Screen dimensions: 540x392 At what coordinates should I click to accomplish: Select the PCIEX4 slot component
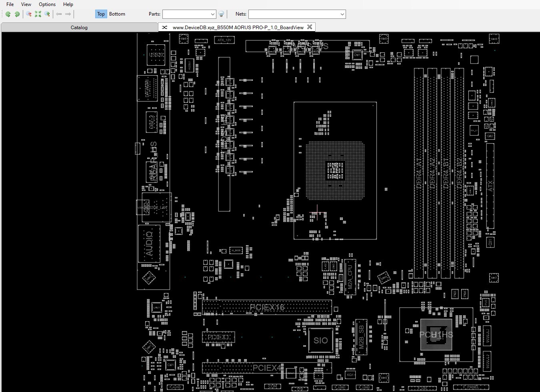(267, 368)
